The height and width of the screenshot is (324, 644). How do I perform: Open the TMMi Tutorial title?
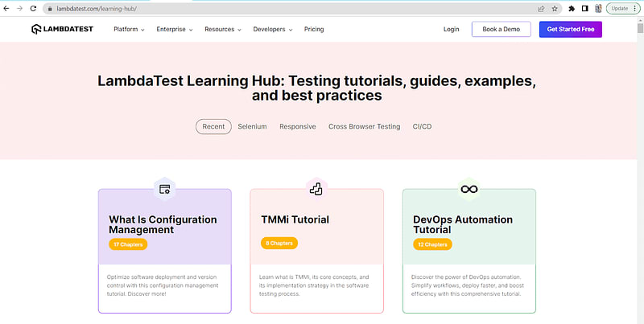point(295,219)
